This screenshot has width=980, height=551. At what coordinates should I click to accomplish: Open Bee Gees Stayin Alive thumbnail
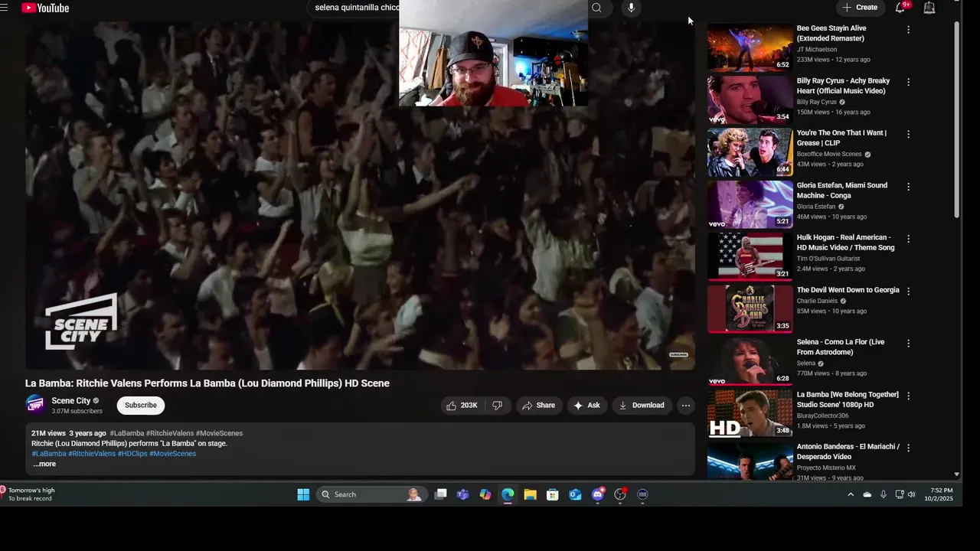coord(750,47)
